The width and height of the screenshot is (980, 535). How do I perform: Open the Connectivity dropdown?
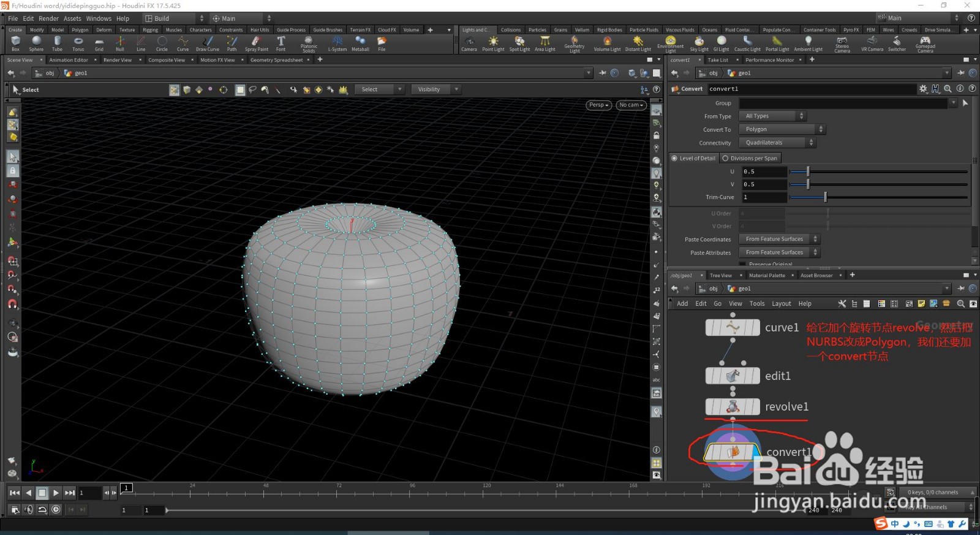click(x=777, y=143)
